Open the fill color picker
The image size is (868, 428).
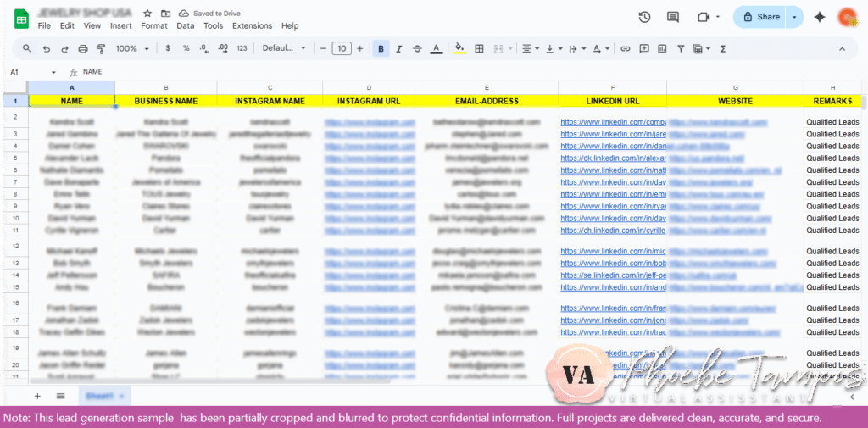coord(459,48)
